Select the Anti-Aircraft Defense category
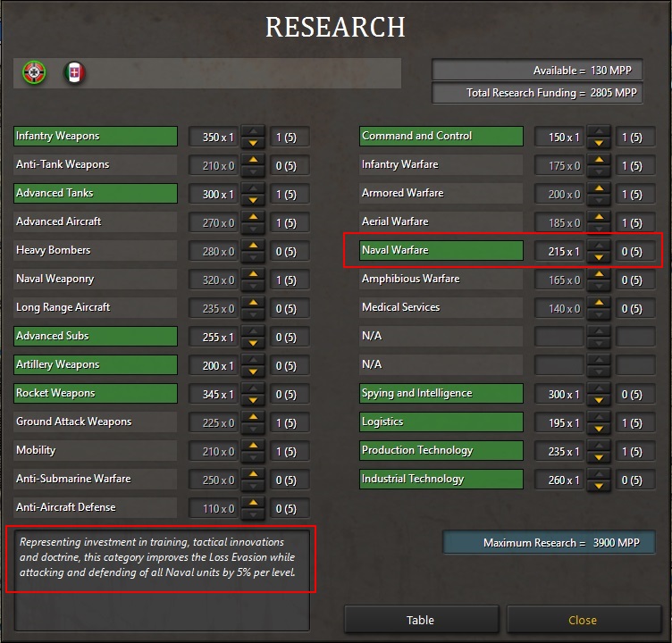 pos(95,507)
